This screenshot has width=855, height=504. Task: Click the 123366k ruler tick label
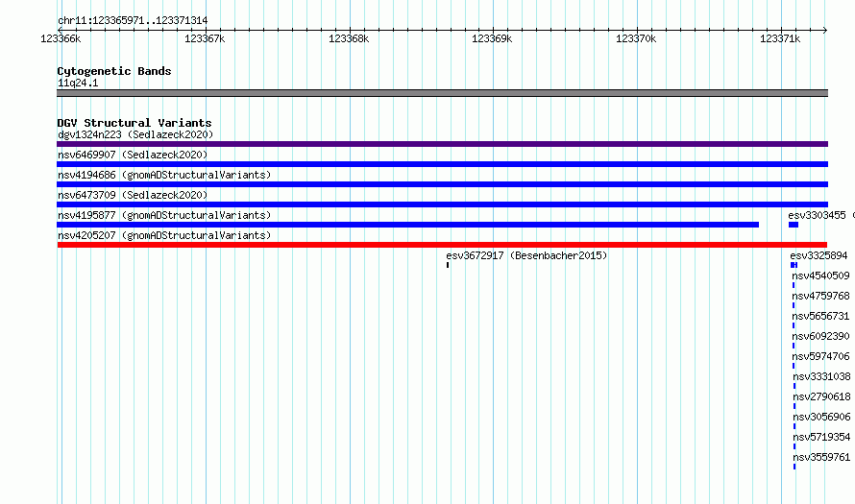coord(61,38)
